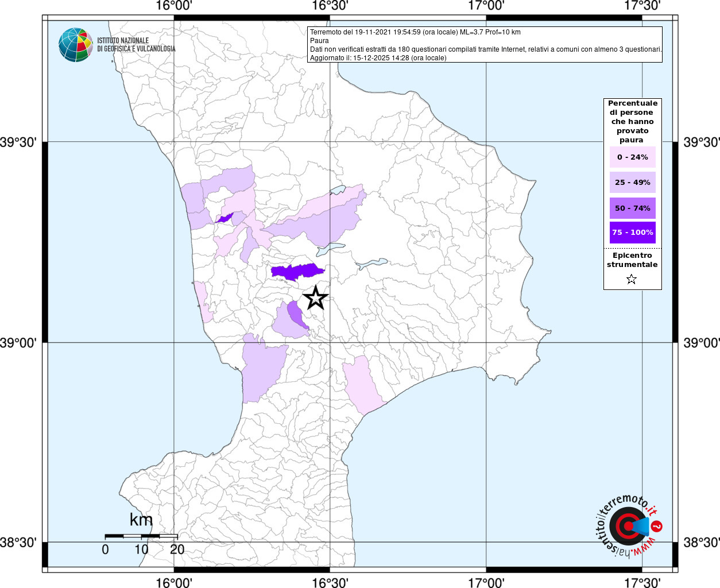Click the dark purple municipality above the epicenter
This screenshot has height=588, width=720.
tap(297, 271)
